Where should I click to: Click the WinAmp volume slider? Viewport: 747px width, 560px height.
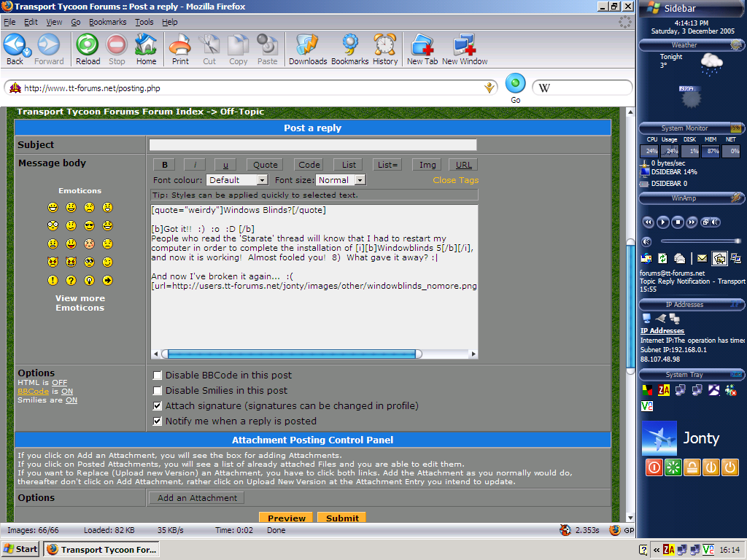coord(700,241)
